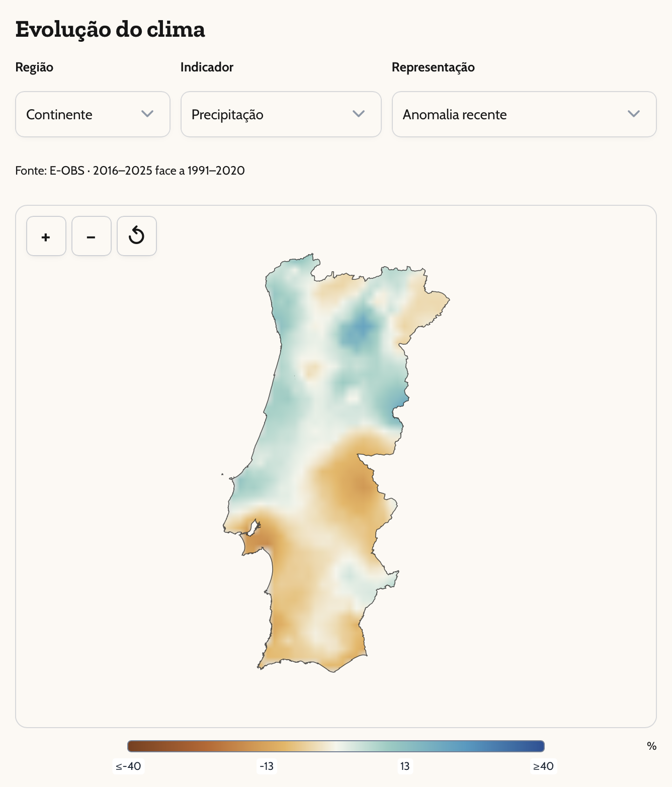The height and width of the screenshot is (787, 672).
Task: Click the positive '13' legend value
Action: pos(405,766)
